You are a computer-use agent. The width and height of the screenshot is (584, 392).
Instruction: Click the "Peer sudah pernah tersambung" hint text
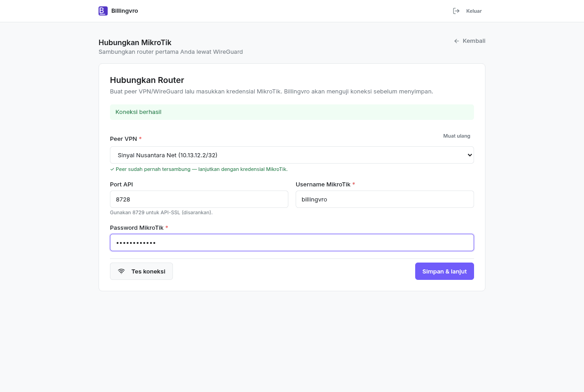tap(199, 169)
